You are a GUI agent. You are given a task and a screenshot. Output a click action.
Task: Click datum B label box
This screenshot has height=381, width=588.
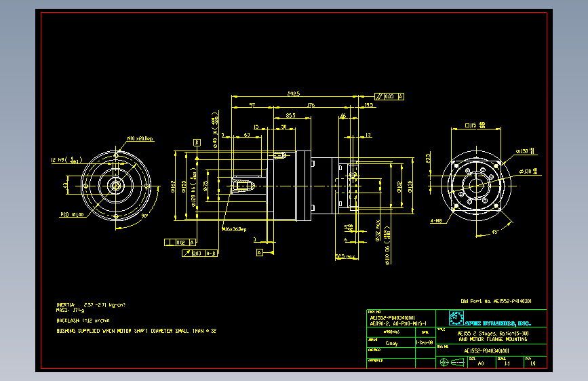pos(197,142)
